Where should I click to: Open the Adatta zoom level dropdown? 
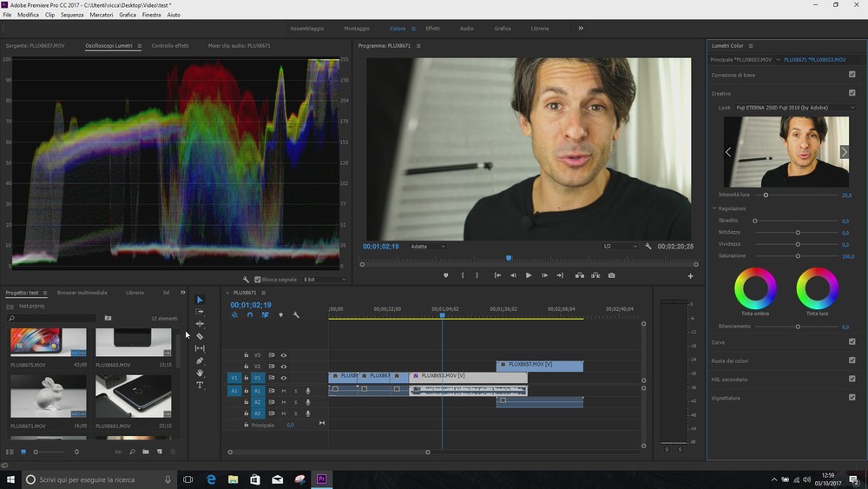click(x=428, y=247)
